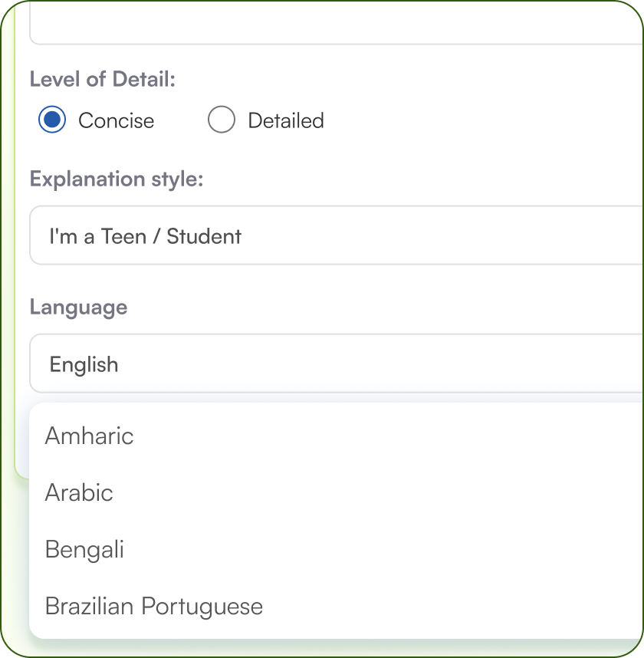Click the "Level of Detail:" heading

coord(103,79)
